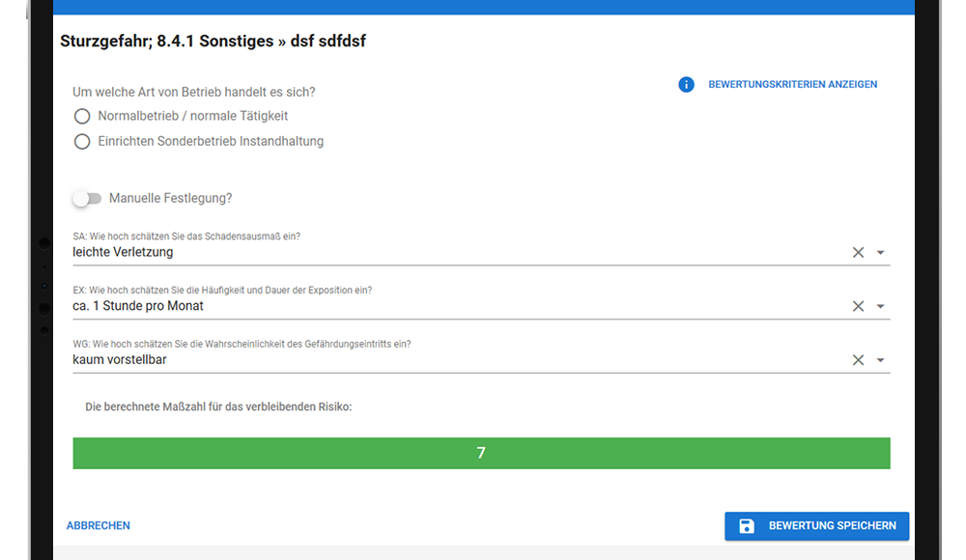
Task: Clear the leichte Verletzung selection
Action: point(858,253)
